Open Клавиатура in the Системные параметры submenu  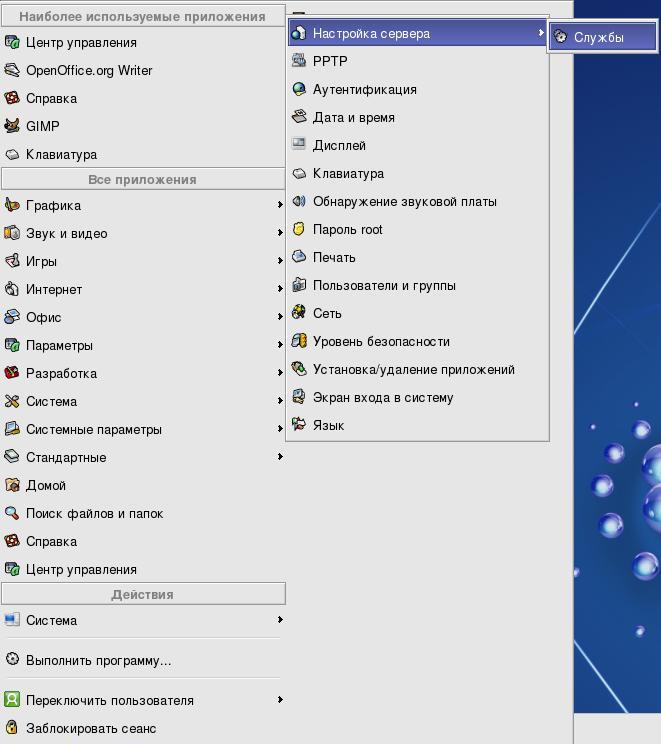[418, 173]
